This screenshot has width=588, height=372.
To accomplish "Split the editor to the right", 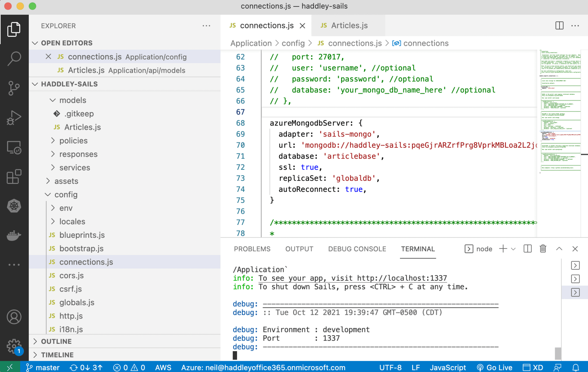I will [559, 26].
